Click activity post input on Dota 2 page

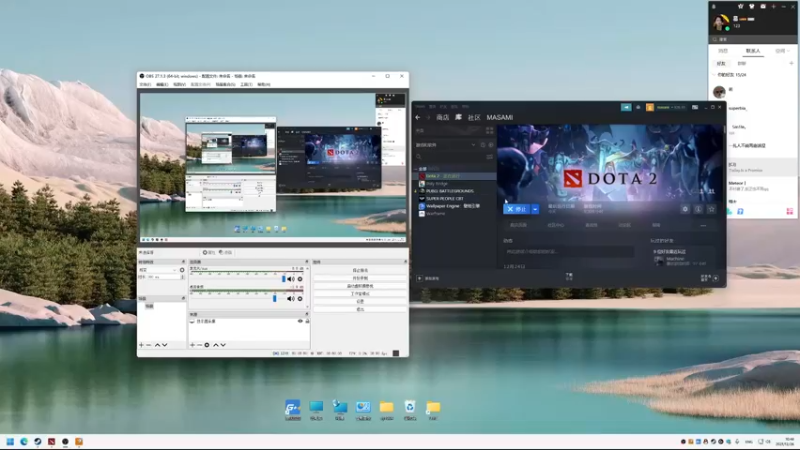[x=568, y=252]
